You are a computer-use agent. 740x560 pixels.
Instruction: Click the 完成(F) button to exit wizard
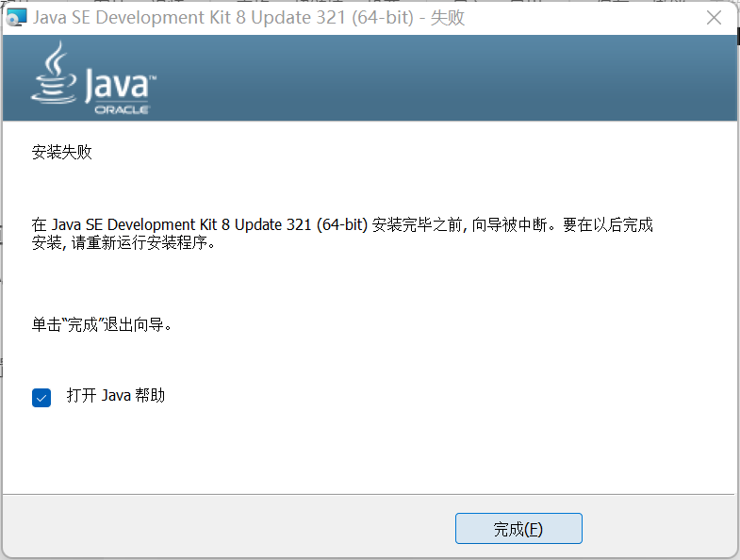tap(518, 528)
